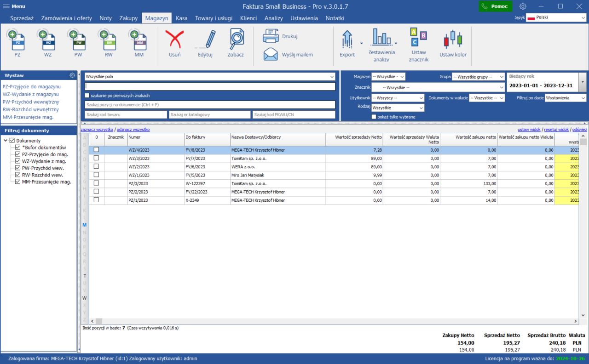Image resolution: width=589 pixels, height=364 pixels.
Task: Click the 'Szukaj kod towaru' field
Action: pyautogui.click(x=126, y=114)
